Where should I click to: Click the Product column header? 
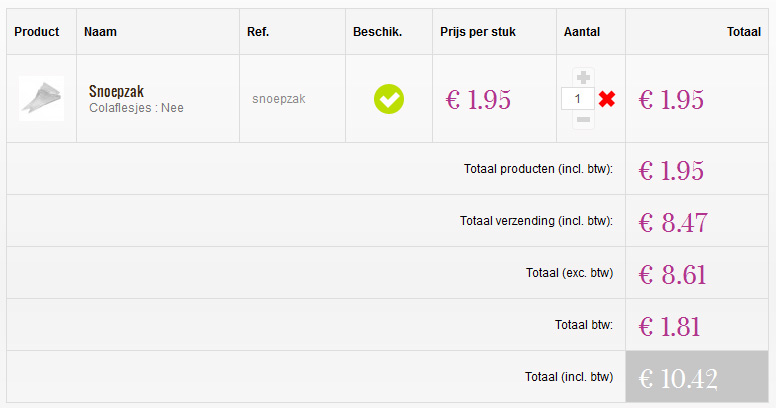tap(37, 32)
